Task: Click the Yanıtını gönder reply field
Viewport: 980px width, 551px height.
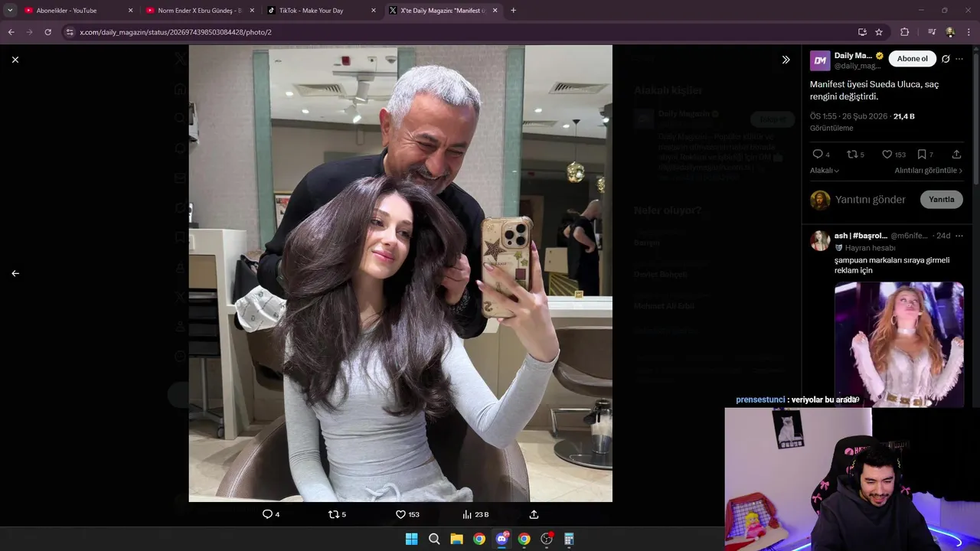Action: click(x=871, y=200)
